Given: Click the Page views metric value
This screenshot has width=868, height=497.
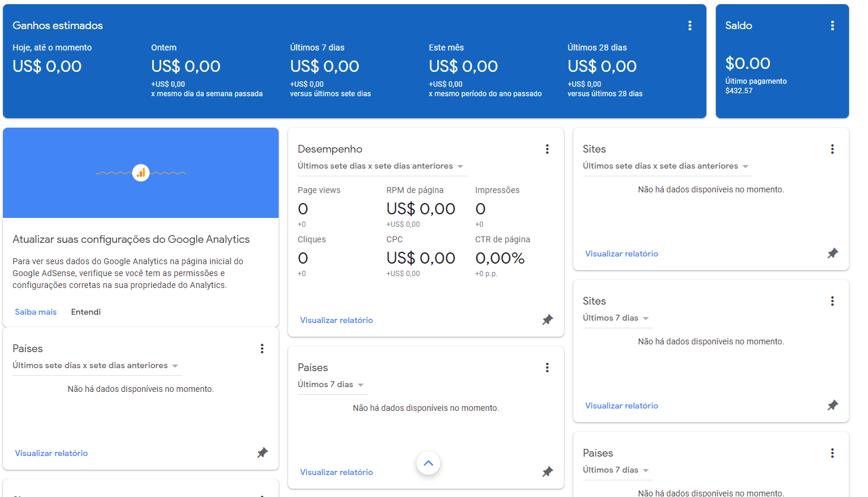Looking at the screenshot, I should [303, 209].
